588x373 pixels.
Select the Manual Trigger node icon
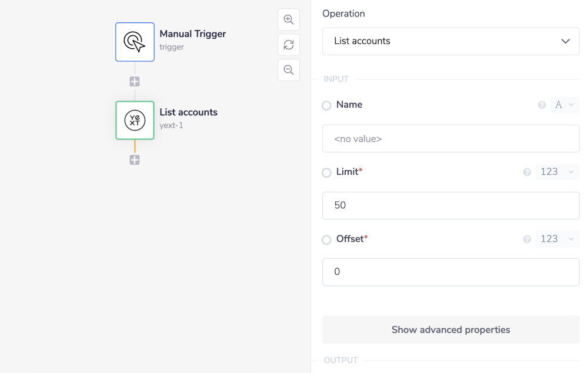coord(135,42)
